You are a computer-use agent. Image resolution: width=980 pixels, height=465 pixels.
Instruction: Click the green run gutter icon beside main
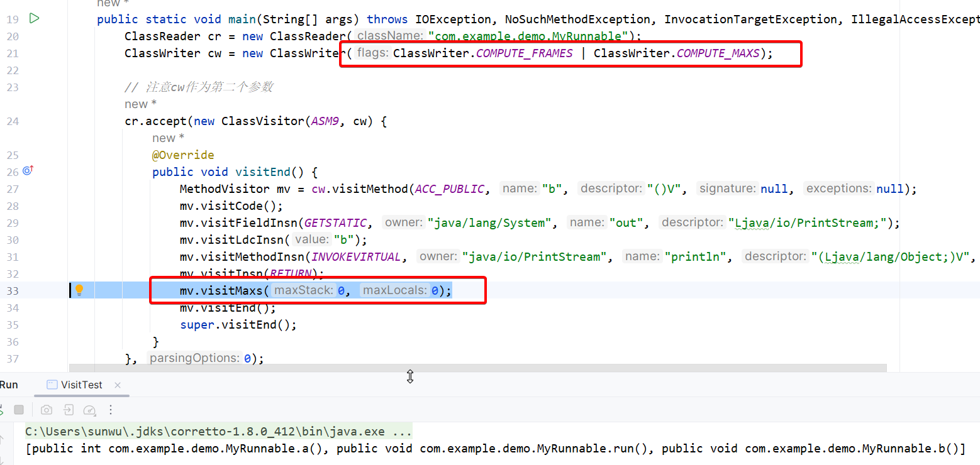(x=35, y=19)
